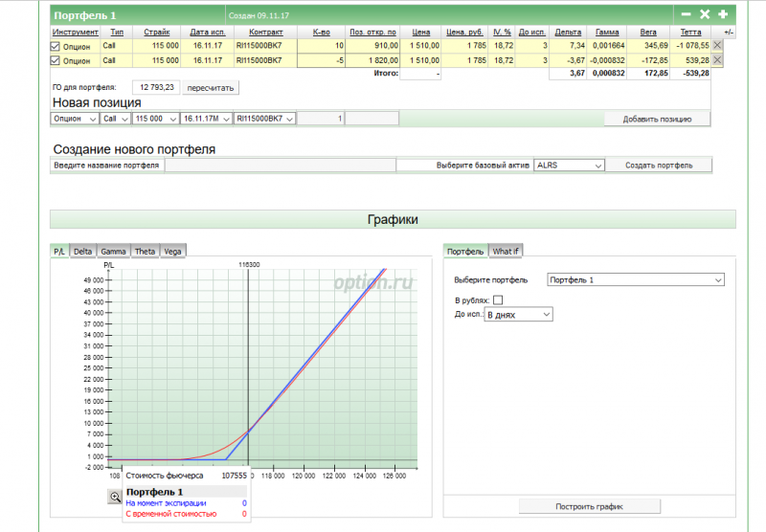Uncheck the second Опцион row checkbox
Image resolution: width=766 pixels, height=532 pixels.
point(55,60)
